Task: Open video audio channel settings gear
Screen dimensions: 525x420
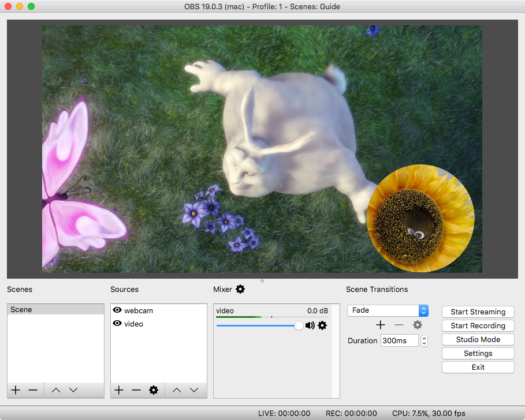Action: point(322,325)
